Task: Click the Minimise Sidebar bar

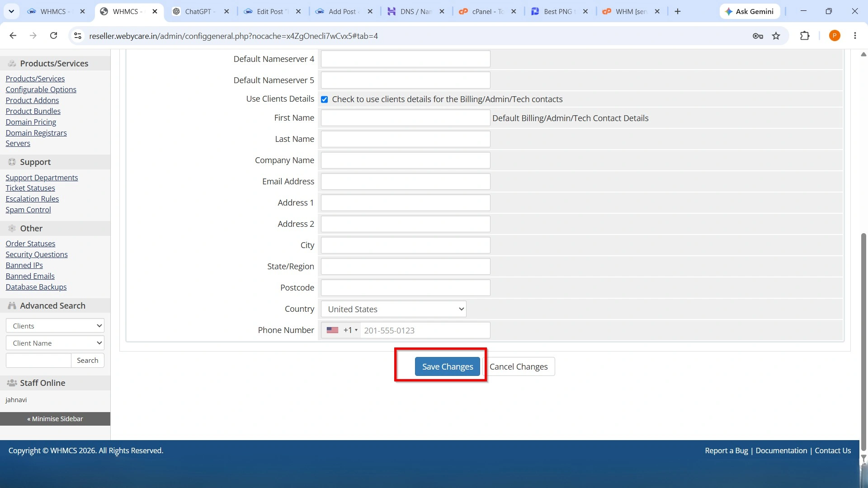Action: 55,419
